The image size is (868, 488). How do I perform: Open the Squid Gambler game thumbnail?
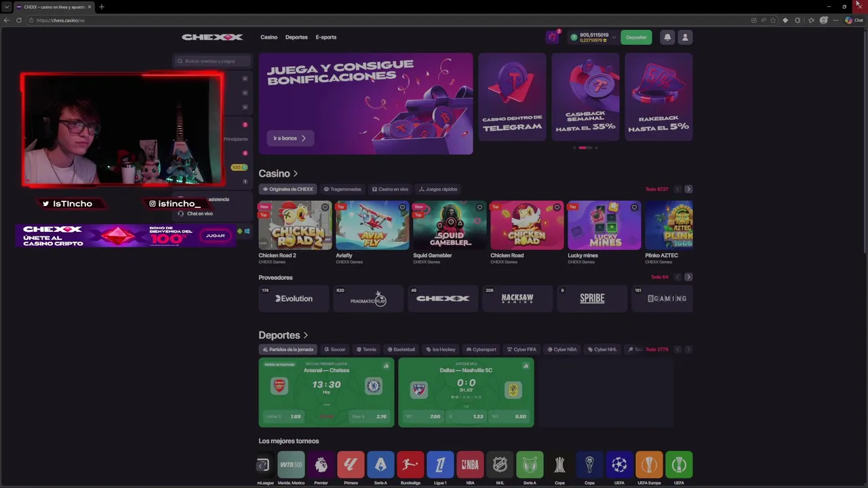coord(450,226)
